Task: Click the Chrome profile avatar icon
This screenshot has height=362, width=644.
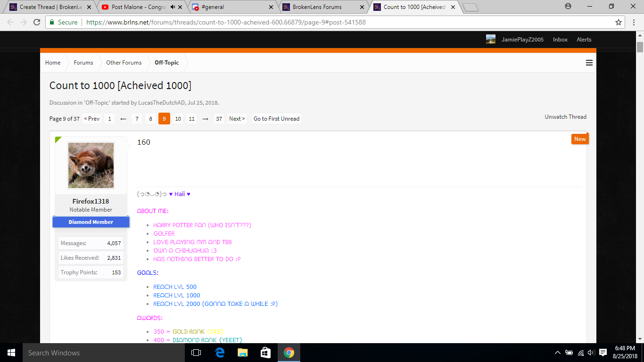Action: pyautogui.click(x=568, y=7)
